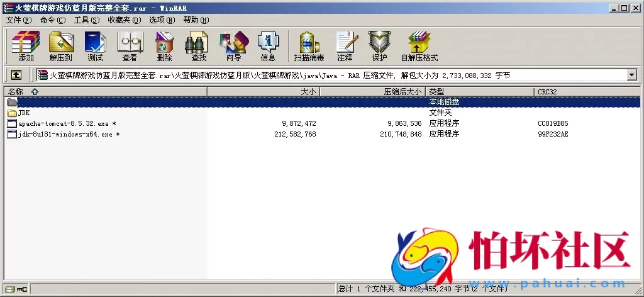
Task: Click the Add (添加) toolbar icon
Action: pyautogui.click(x=26, y=46)
